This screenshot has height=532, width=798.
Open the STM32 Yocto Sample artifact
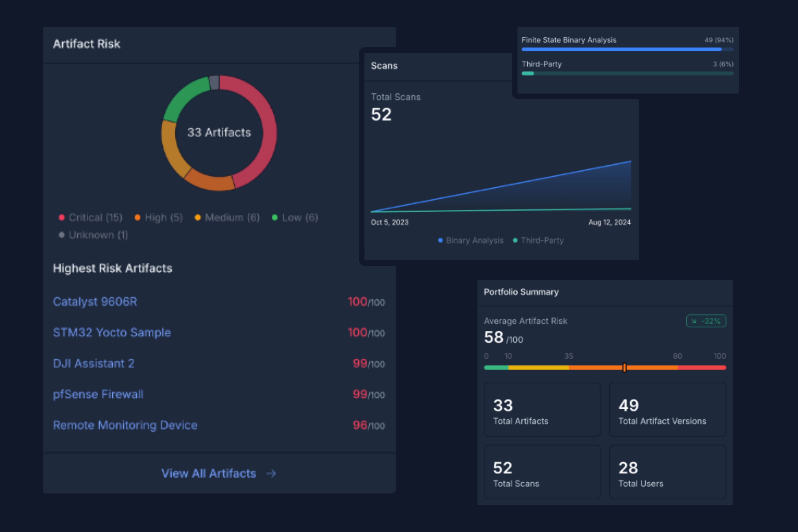click(112, 332)
